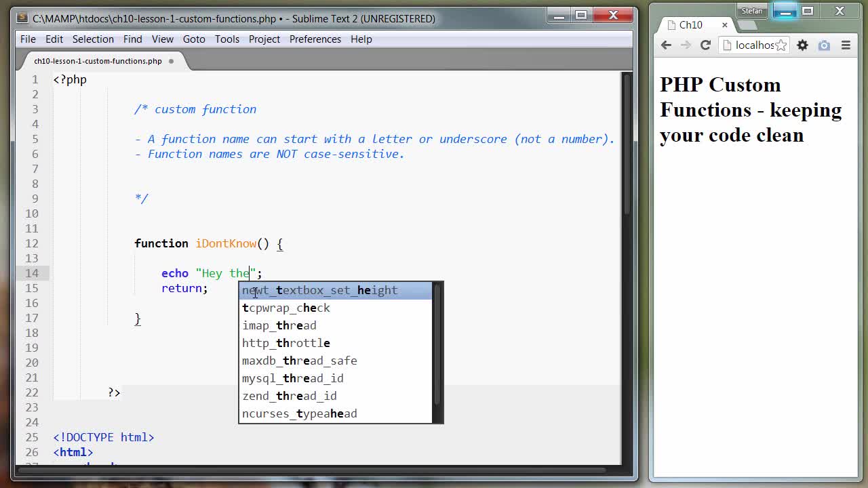Screen dimensions: 868x488
Task: Click the function keyword on line 12
Action: tap(161, 243)
